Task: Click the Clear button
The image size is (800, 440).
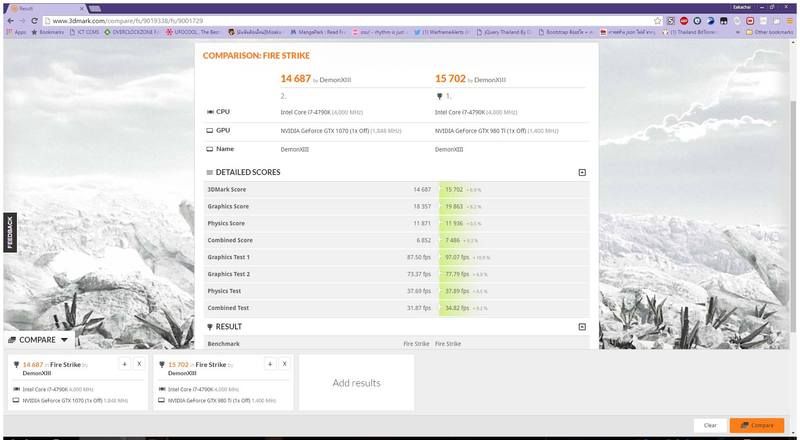Action: [x=710, y=425]
